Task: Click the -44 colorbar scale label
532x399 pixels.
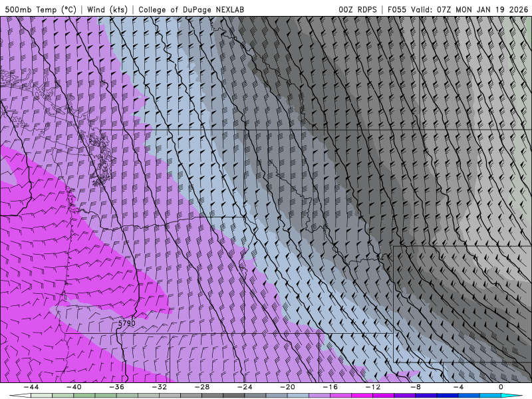Action: click(31, 387)
